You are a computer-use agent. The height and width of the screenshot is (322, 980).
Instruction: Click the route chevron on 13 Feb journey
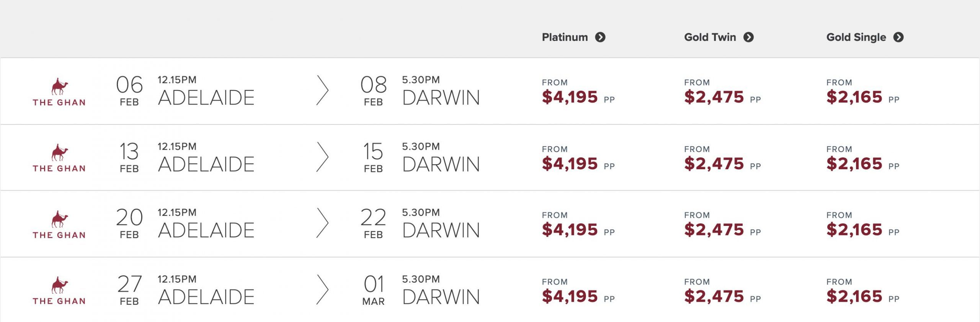(322, 157)
